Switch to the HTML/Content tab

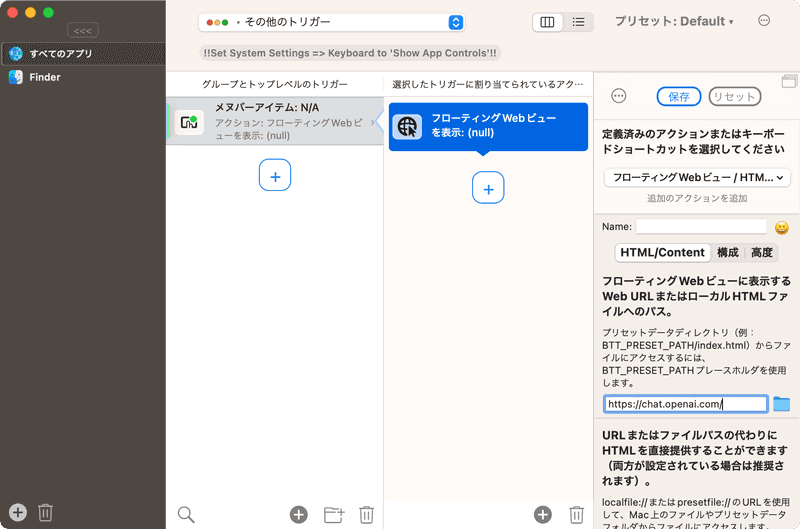click(662, 253)
